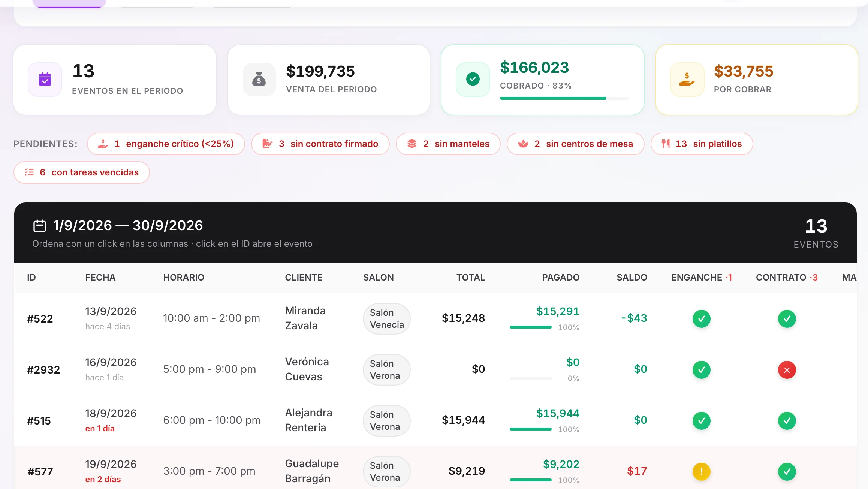
Task: Sort table by TOTAL column
Action: pos(471,277)
